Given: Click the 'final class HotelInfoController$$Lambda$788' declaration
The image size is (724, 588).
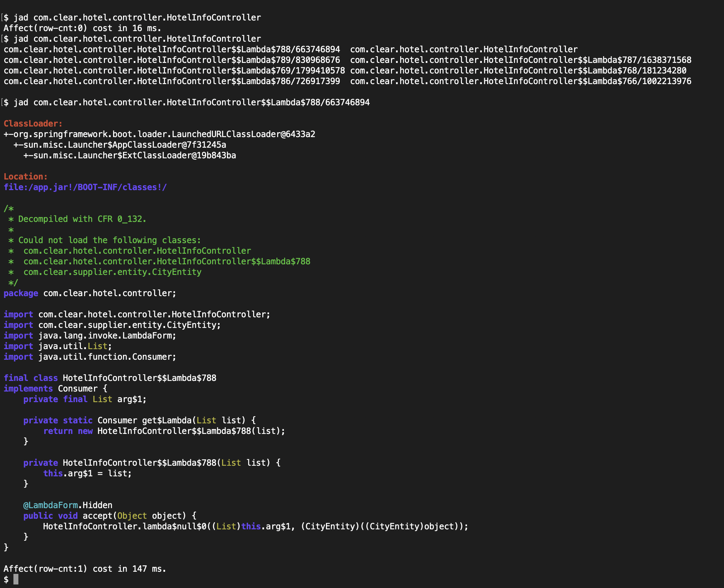Looking at the screenshot, I should coord(110,378).
